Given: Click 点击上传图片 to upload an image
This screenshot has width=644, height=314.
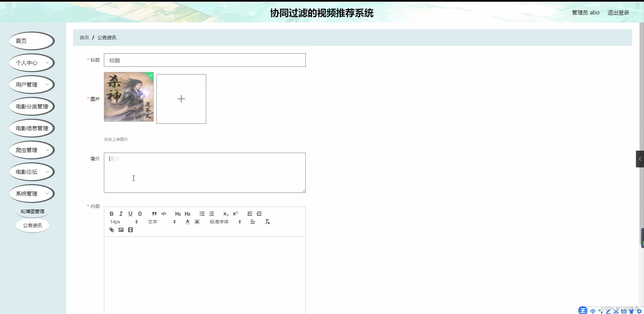Looking at the screenshot, I should [116, 139].
